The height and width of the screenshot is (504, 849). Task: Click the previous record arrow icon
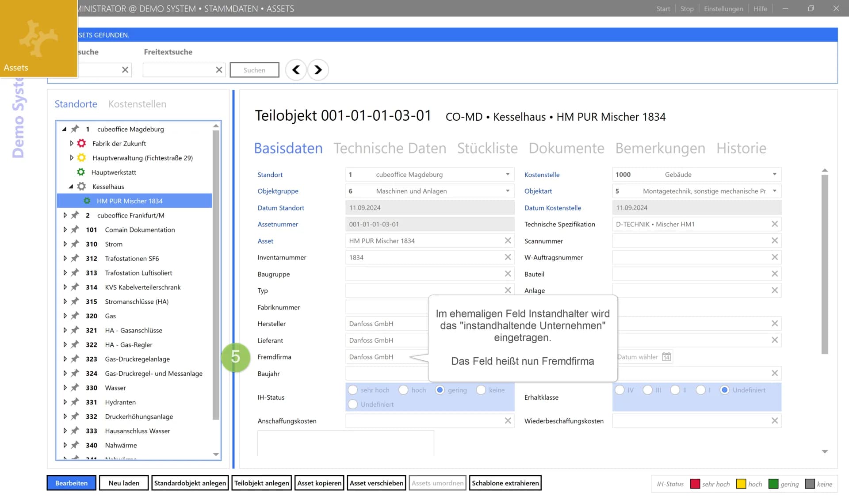coord(296,70)
